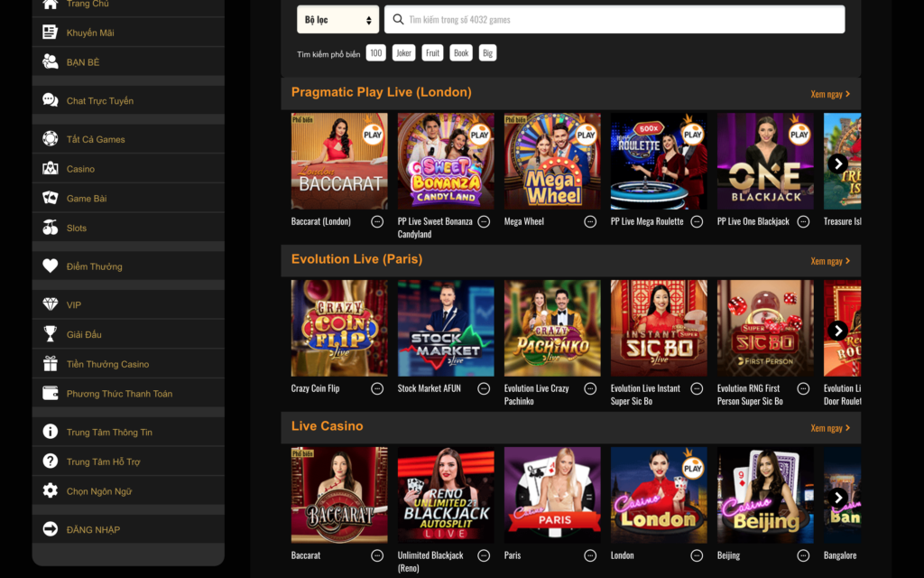Advance the Evolution Live carousel arrow

click(x=838, y=331)
